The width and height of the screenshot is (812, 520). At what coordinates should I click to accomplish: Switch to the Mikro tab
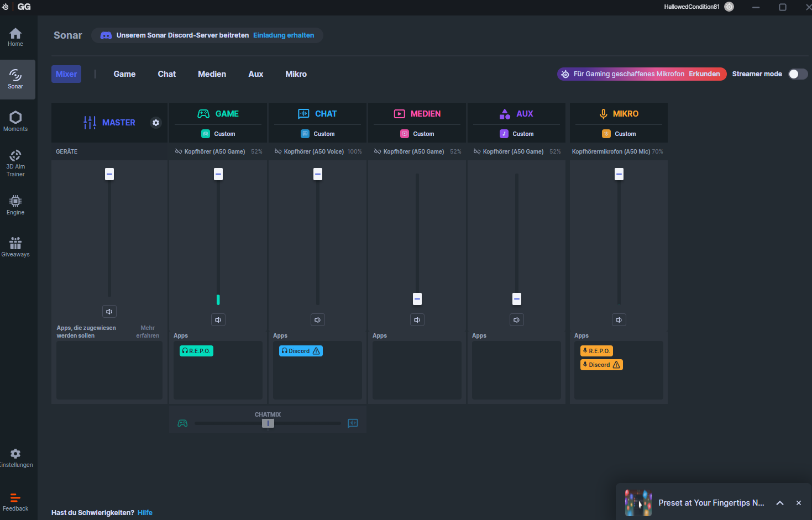point(296,74)
